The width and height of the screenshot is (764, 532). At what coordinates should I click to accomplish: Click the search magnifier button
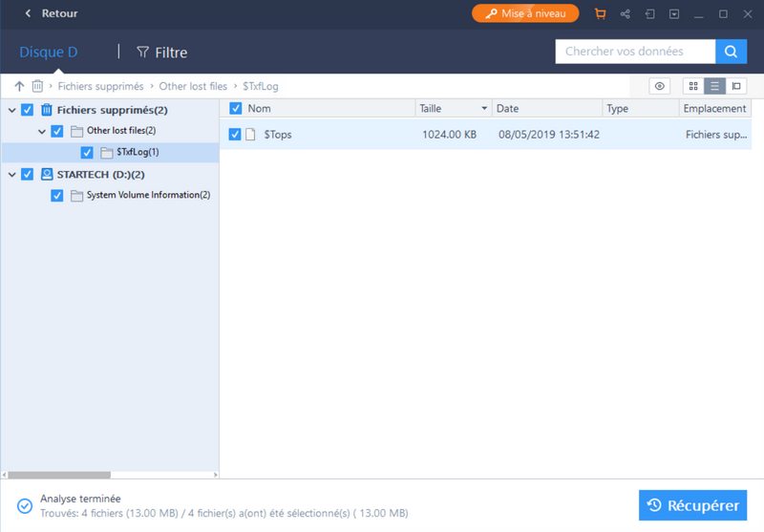(731, 52)
